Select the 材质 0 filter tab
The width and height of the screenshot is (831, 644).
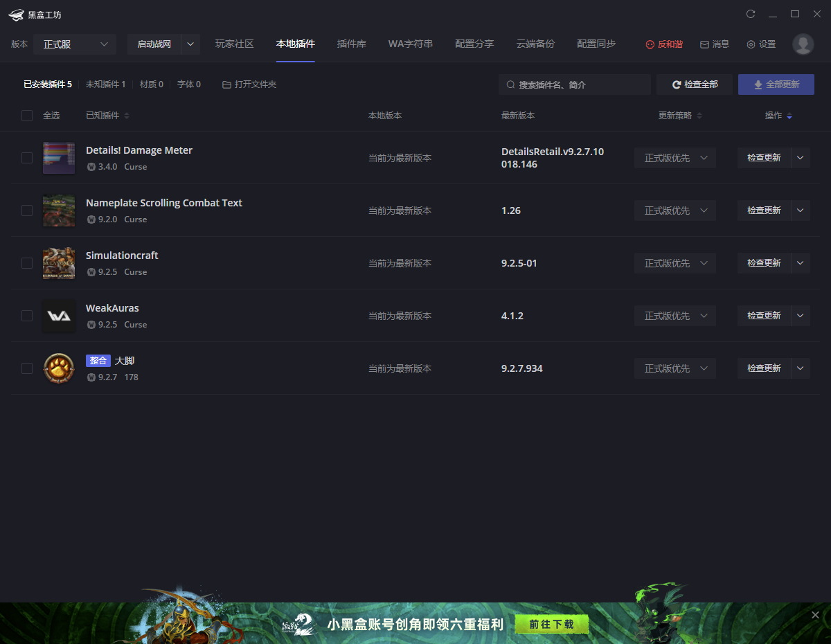[152, 84]
